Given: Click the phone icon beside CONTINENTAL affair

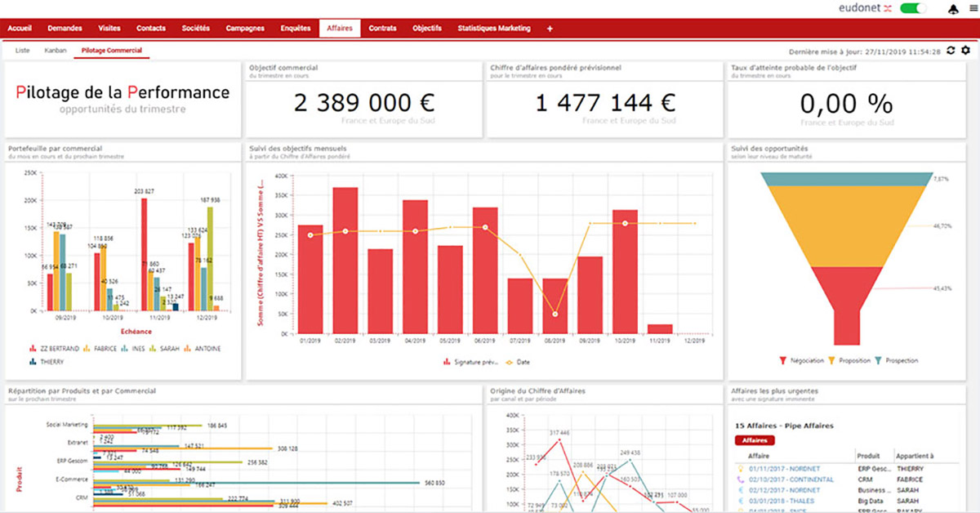Looking at the screenshot, I should point(740,480).
